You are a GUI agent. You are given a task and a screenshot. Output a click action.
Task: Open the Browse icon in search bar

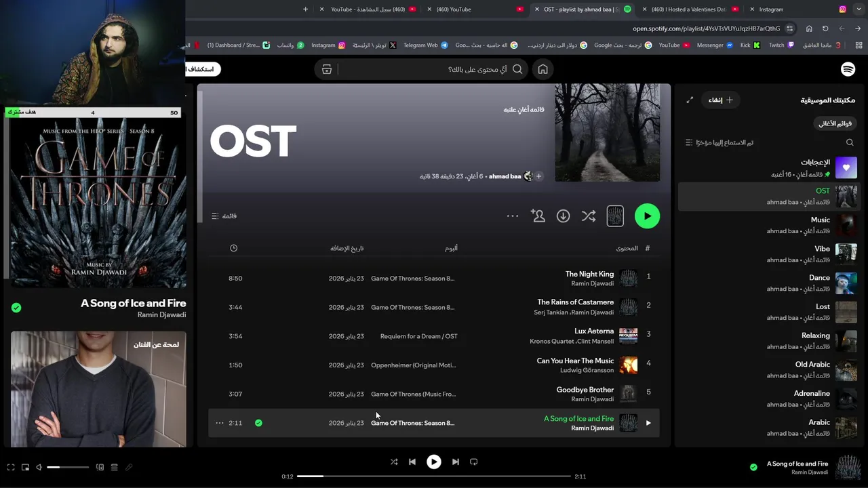327,69
